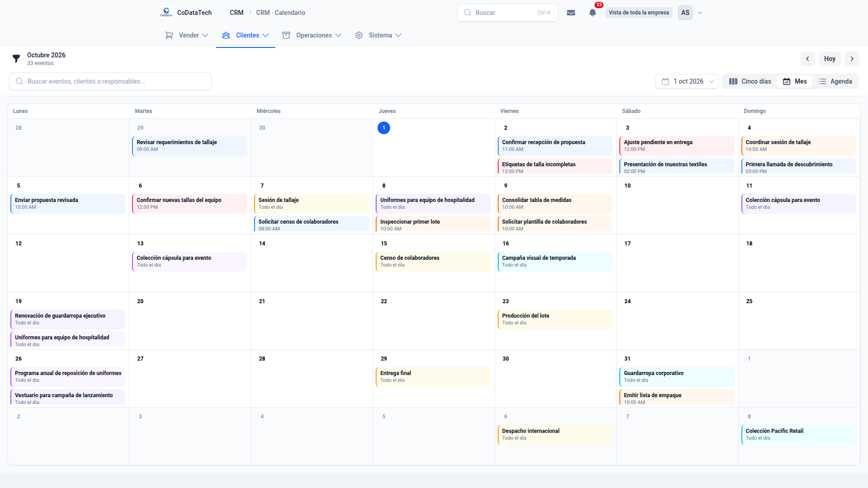868x488 pixels.
Task: Open Inspeccionar primer lote event
Action: [x=433, y=224]
